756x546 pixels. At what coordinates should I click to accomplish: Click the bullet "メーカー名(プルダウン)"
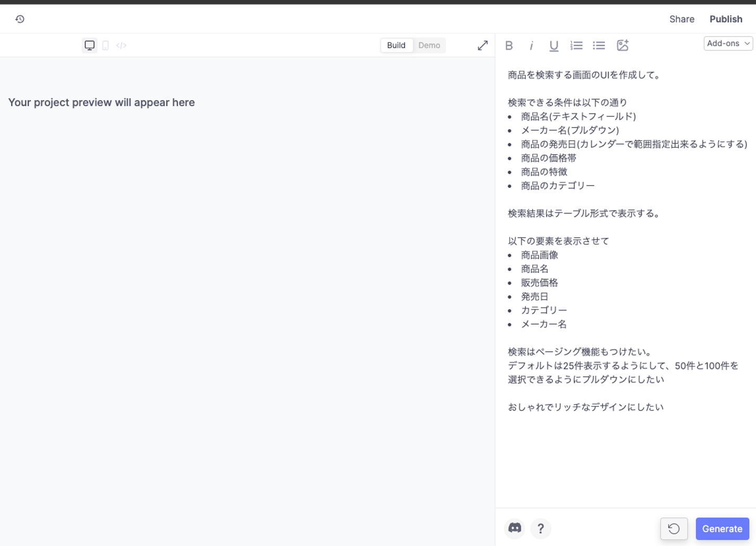(570, 130)
